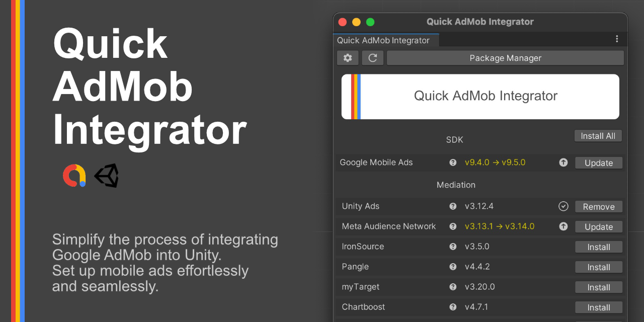
Task: Click the help icon beside Pangle
Action: [453, 267]
